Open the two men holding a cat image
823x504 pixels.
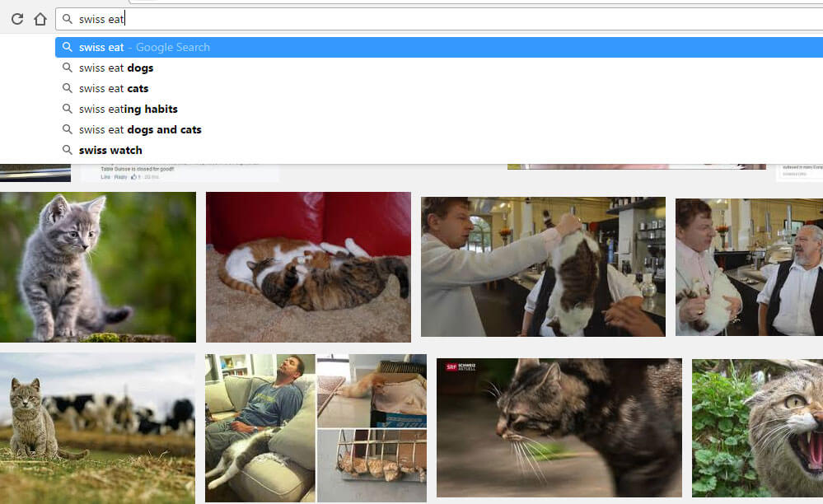[749, 267]
